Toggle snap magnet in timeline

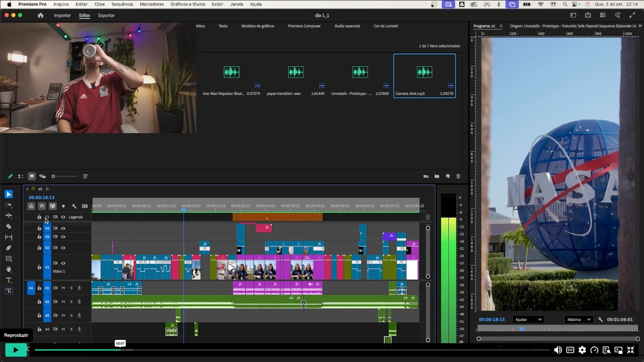42,206
